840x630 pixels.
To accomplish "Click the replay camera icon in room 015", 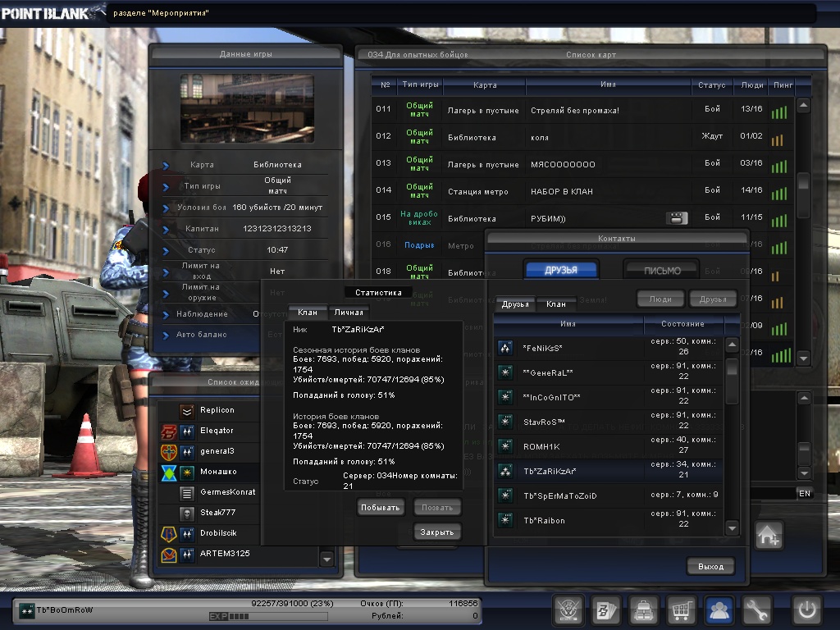I will [x=676, y=218].
